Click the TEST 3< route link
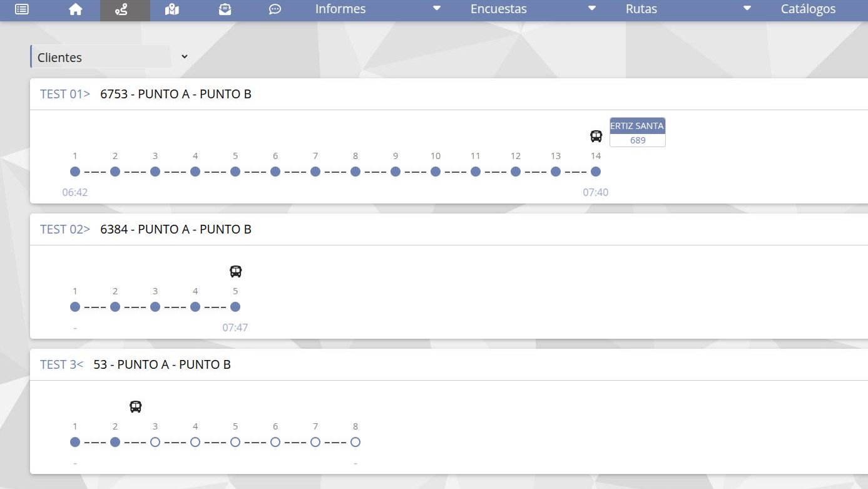 tap(61, 365)
